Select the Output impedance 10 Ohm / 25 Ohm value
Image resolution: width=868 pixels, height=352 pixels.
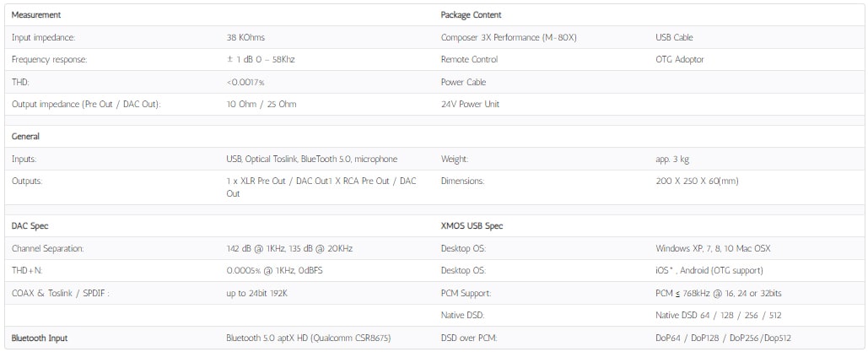pyautogui.click(x=261, y=104)
